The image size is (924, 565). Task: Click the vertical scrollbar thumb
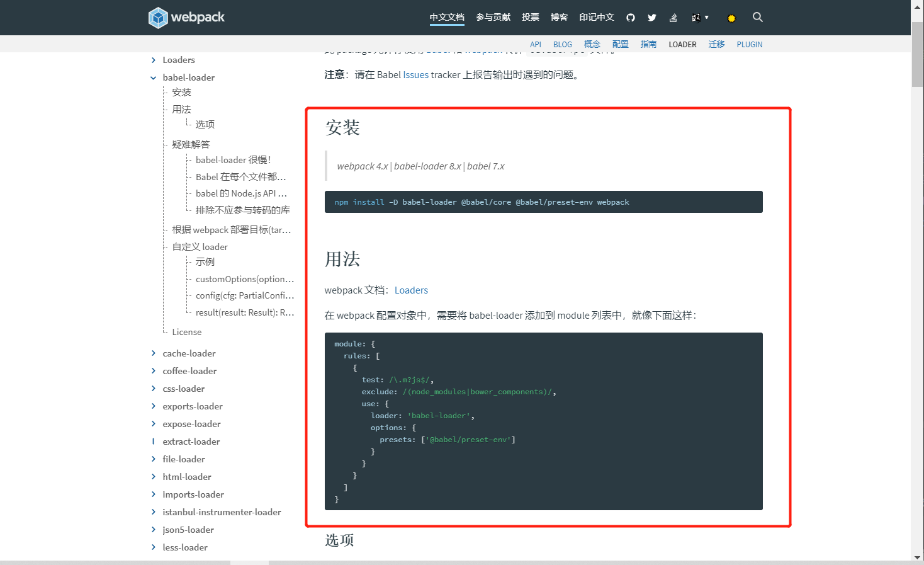pos(918,55)
